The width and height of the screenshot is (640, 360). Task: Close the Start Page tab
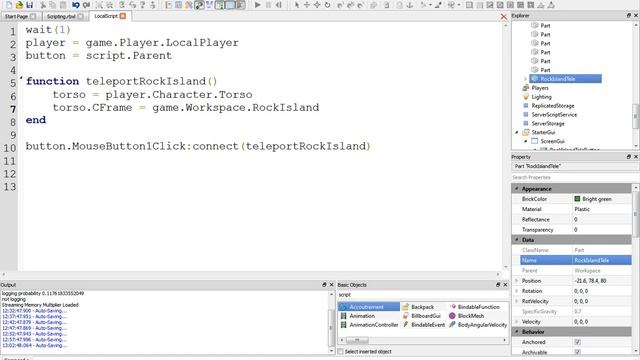[33, 16]
